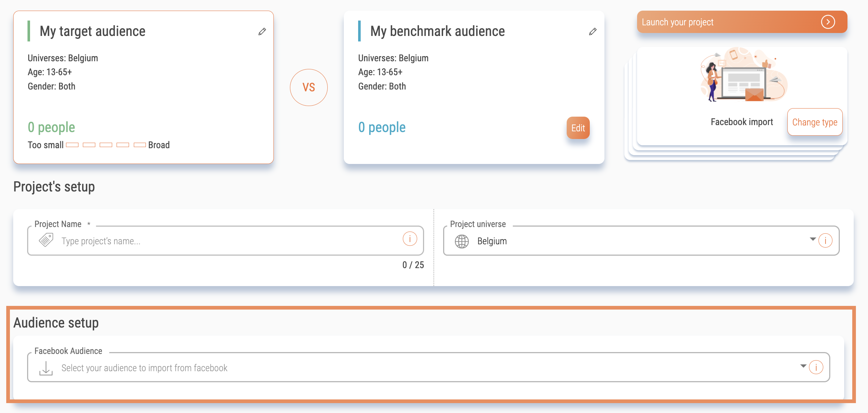This screenshot has height=413, width=868.
Task: Edit target audience via pencil icon
Action: coord(262,32)
